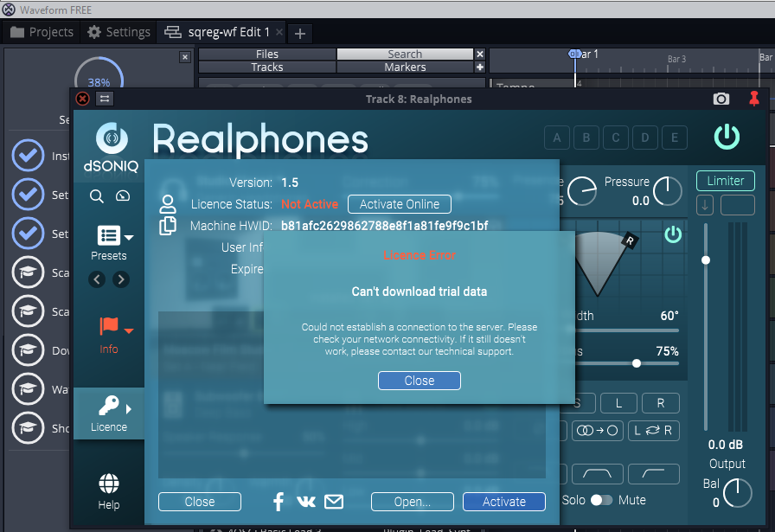
Task: Go to the next preset arrow
Action: point(120,279)
